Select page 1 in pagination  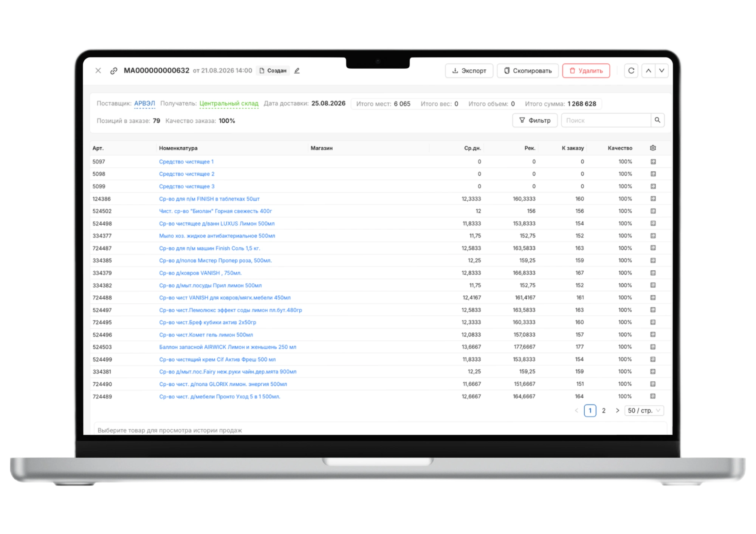tap(590, 411)
